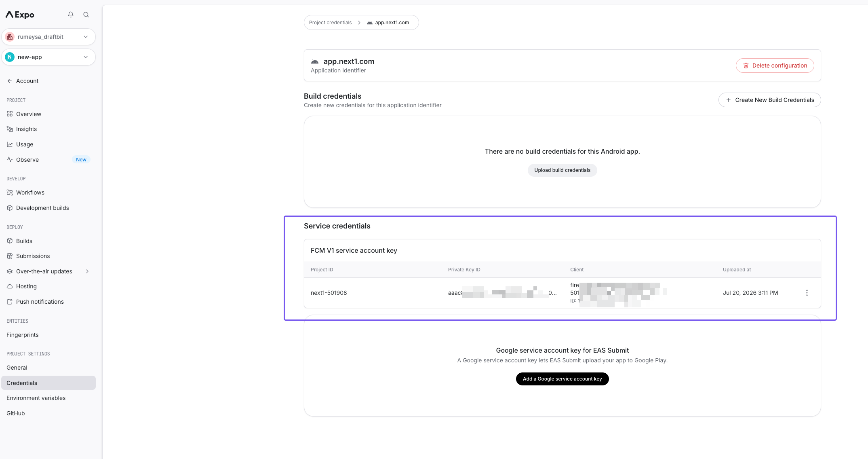Click Add a Google service account key
The height and width of the screenshot is (459, 868).
tap(562, 379)
